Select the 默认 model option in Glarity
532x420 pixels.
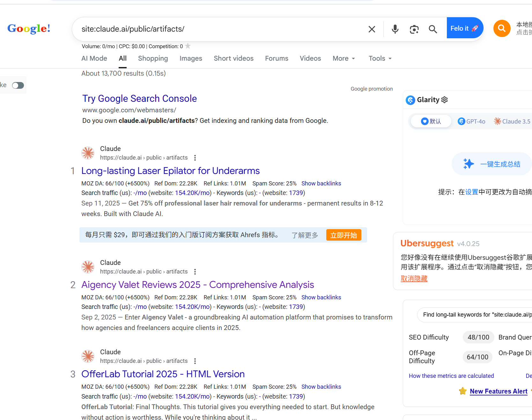(x=431, y=121)
